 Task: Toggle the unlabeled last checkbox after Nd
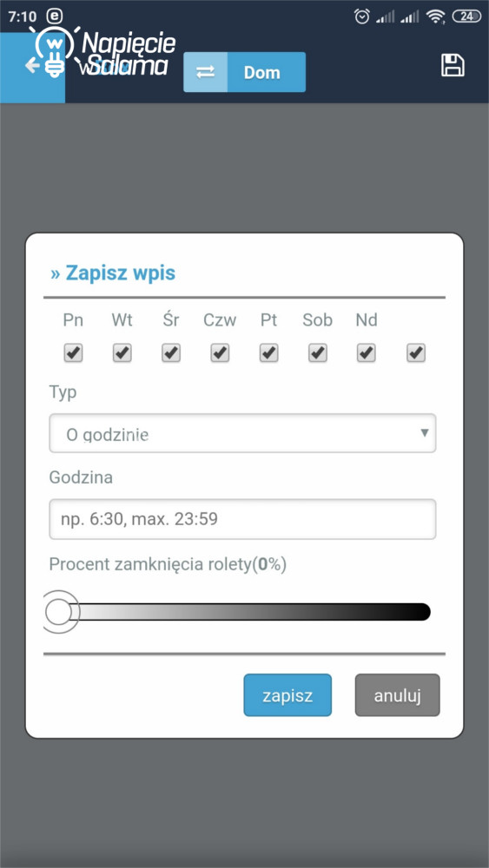coord(415,352)
